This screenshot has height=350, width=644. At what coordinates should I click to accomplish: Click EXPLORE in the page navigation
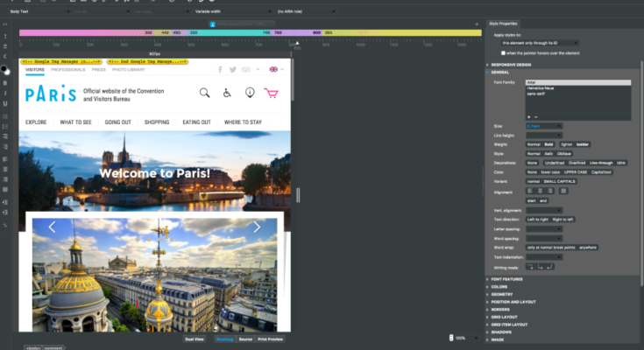(36, 122)
